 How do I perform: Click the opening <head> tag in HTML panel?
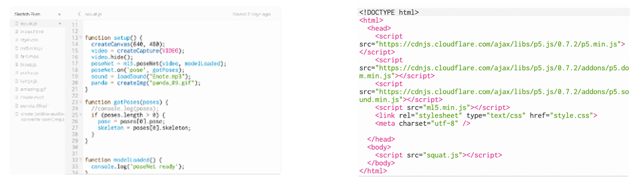pyautogui.click(x=379, y=28)
